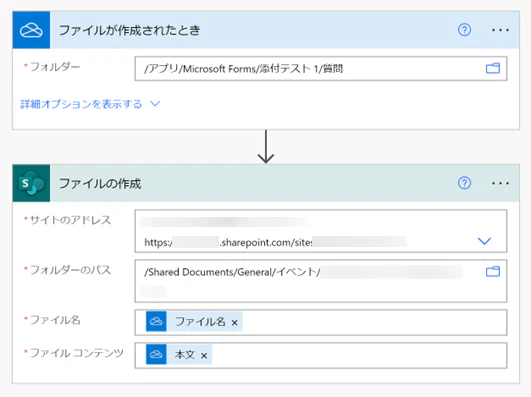Click empty area of ファイル コンテンツ input
Screen dimensions: 531x397
[359, 355]
